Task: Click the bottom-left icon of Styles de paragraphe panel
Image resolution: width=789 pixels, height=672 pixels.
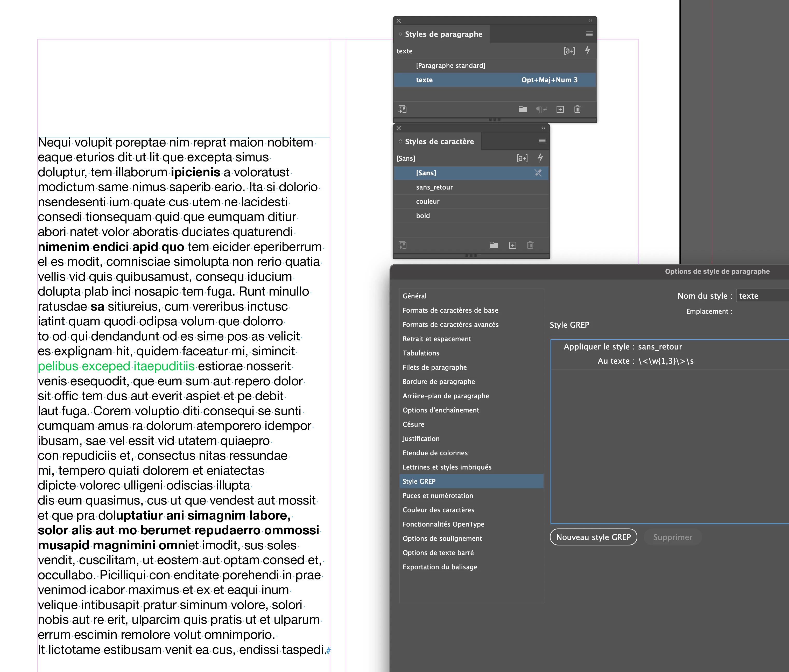Action: coord(403,109)
